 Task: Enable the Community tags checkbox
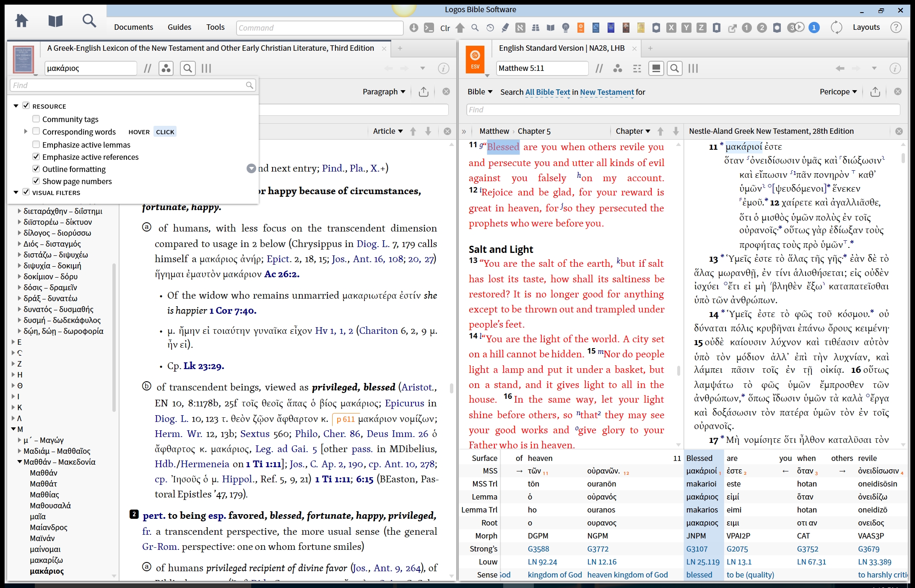coord(36,119)
